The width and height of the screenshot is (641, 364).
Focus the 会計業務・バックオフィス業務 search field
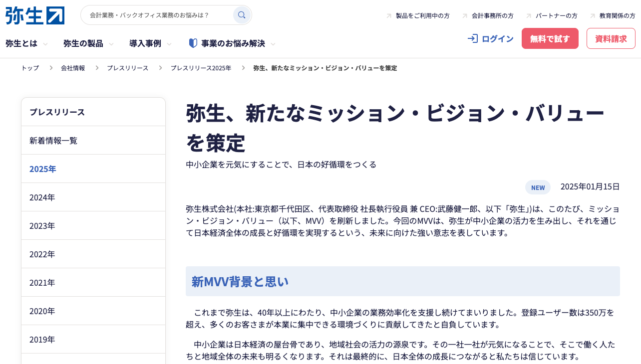pos(158,15)
